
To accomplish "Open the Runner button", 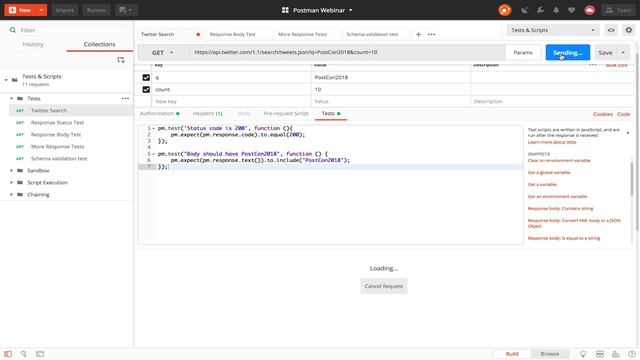I will coord(96,10).
